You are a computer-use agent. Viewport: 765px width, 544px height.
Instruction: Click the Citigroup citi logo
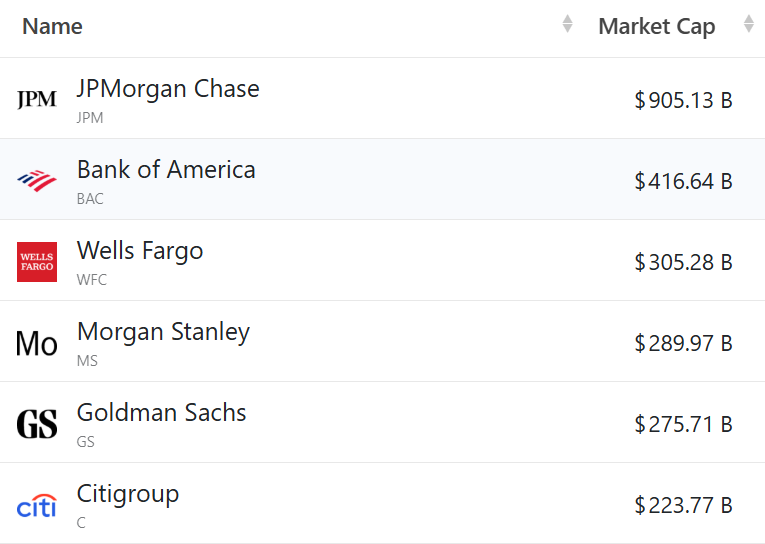[x=37, y=505]
